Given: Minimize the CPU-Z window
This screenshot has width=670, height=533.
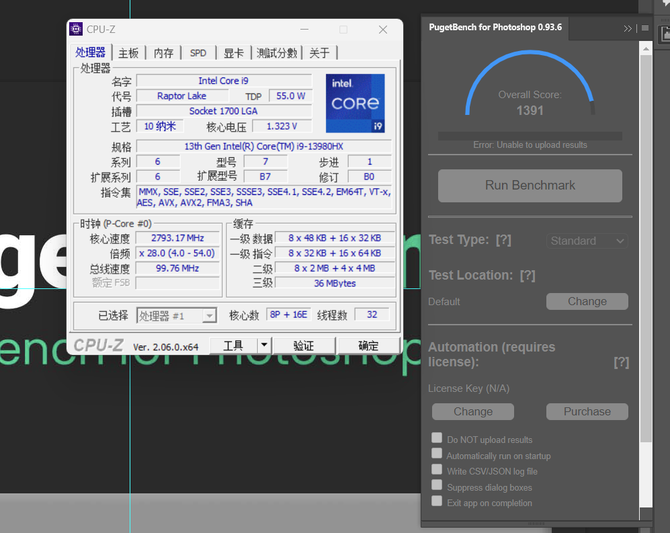Looking at the screenshot, I should pos(304,29).
